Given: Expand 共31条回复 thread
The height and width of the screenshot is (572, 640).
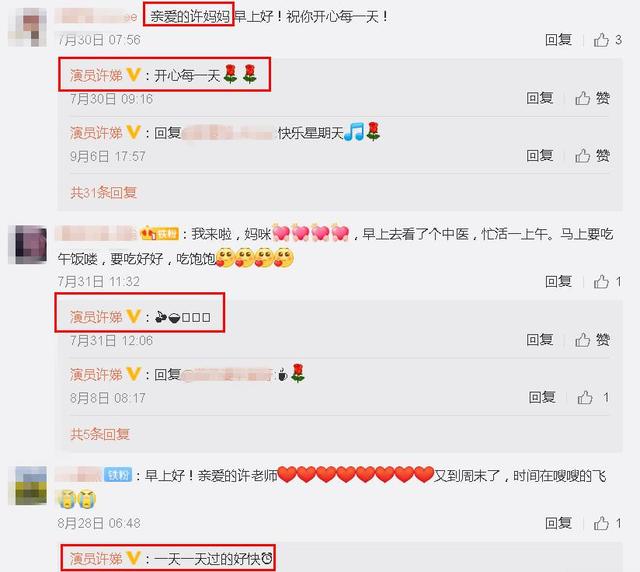Looking at the screenshot, I should pos(103,192).
